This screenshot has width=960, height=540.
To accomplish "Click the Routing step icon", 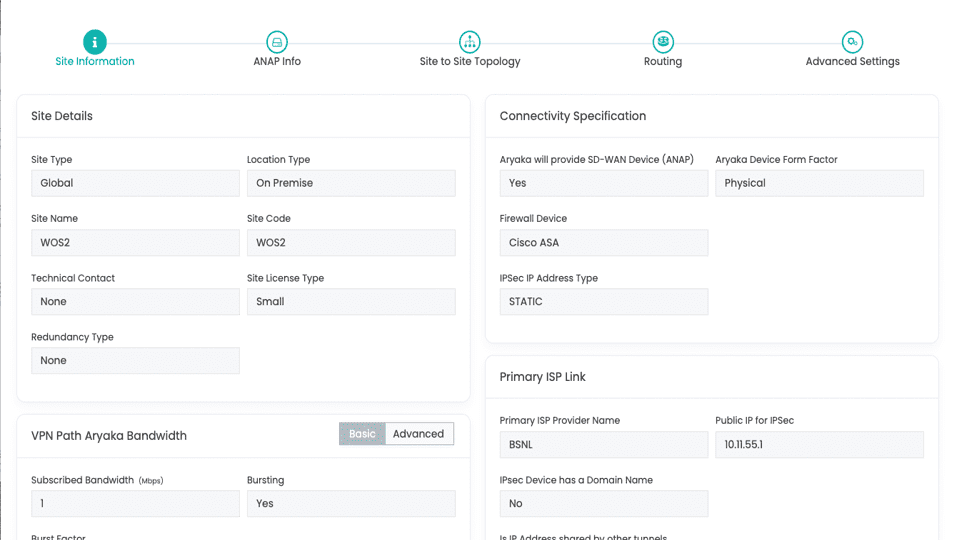I will click(x=663, y=42).
